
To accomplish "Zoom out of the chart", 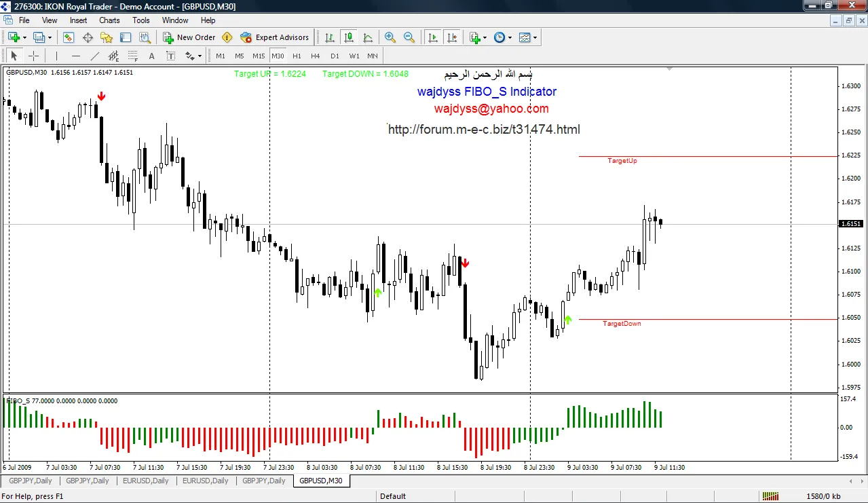I will pyautogui.click(x=409, y=38).
